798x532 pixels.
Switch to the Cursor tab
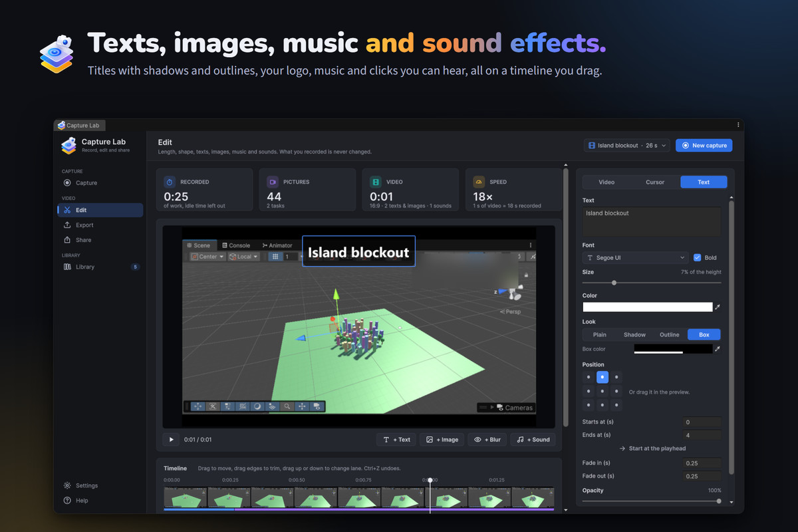(655, 182)
